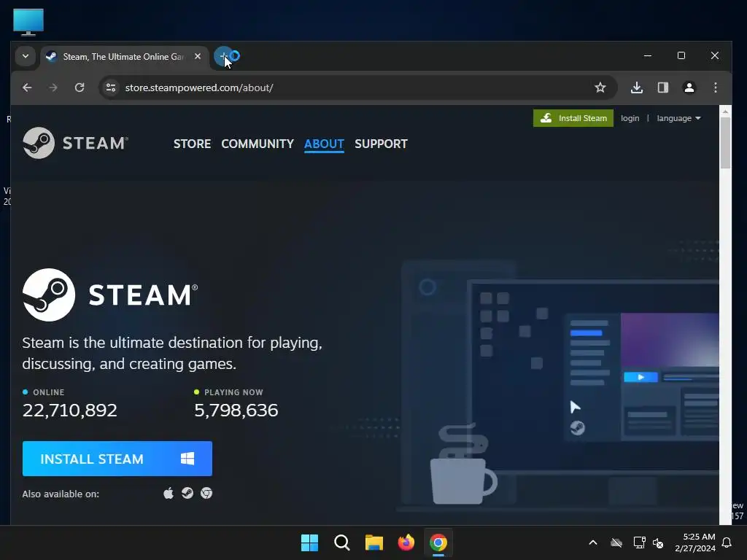This screenshot has width=747, height=560.
Task: Click PLAYING NOW count 5,798,636
Action: (236, 410)
